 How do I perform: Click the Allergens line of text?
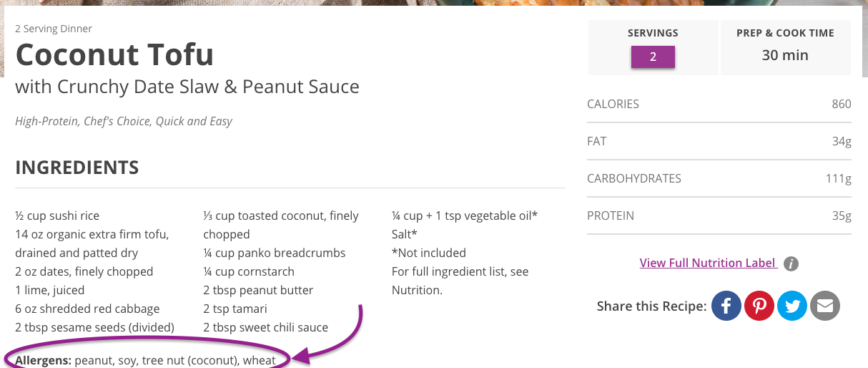coord(146,360)
